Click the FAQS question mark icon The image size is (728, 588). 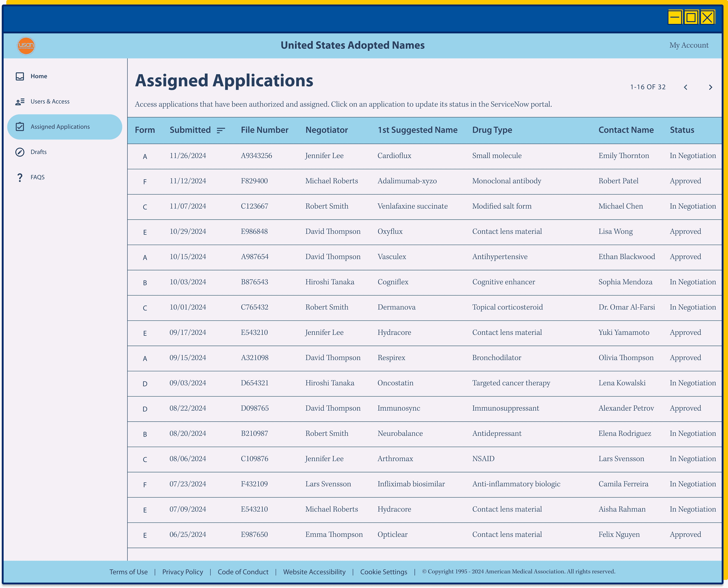coord(20,177)
